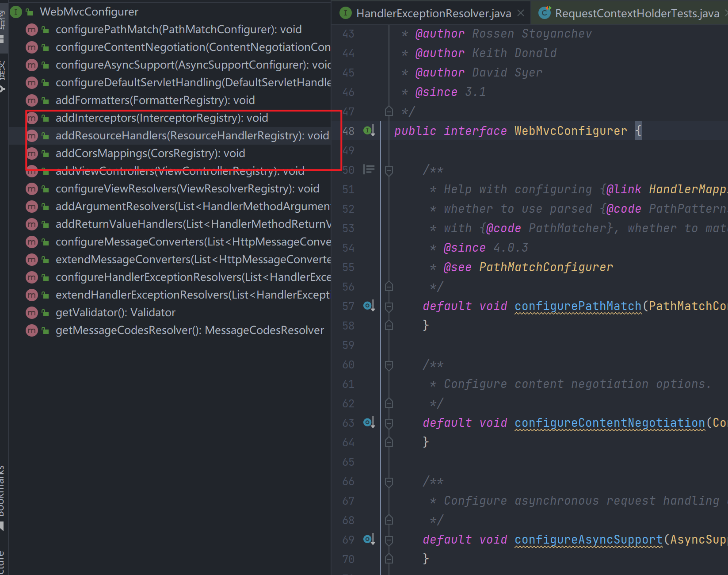Select addResourceHandlers(ResourceHandlerRegistry) method entry
728x575 pixels.
pos(192,136)
